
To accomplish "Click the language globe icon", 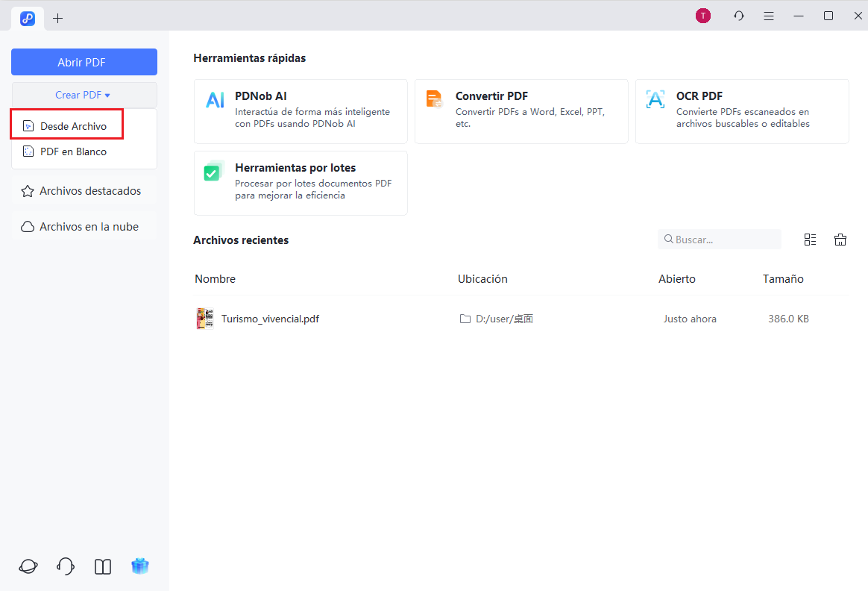I will [28, 566].
